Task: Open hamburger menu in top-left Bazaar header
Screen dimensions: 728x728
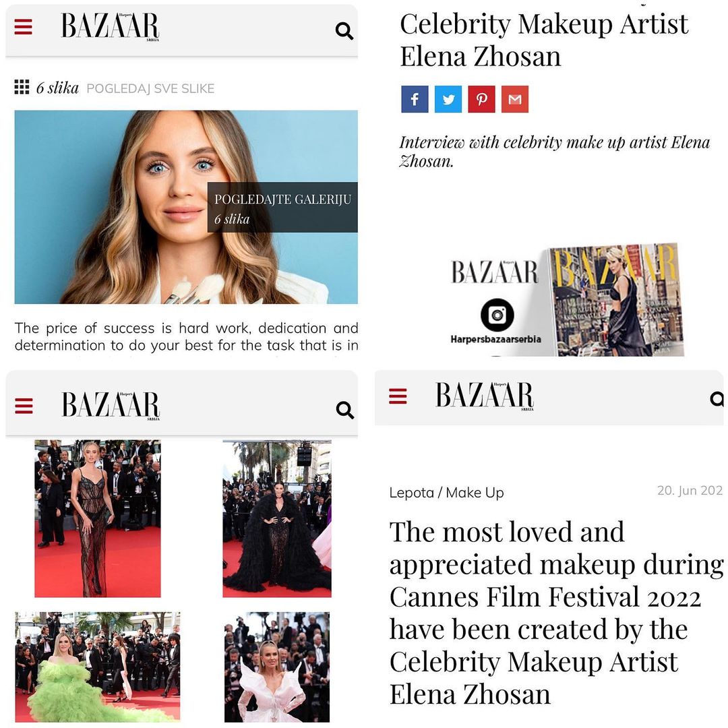Action: coord(23,27)
